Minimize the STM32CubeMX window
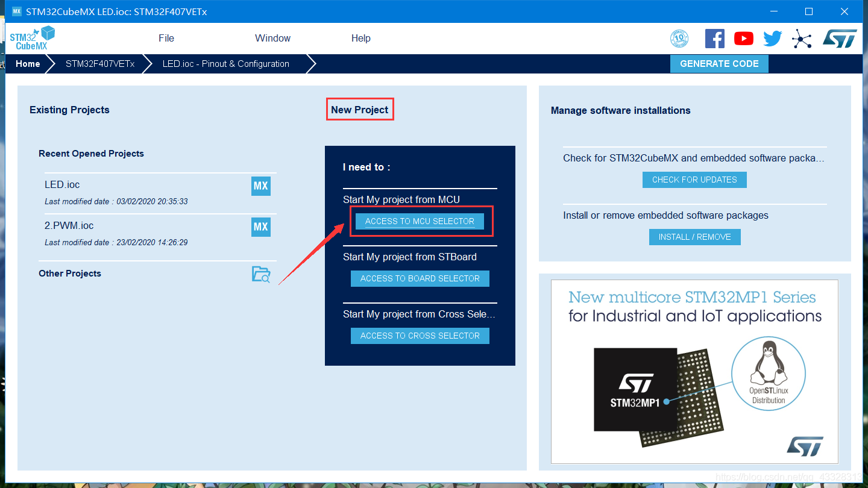Viewport: 868px width, 488px height. point(774,11)
